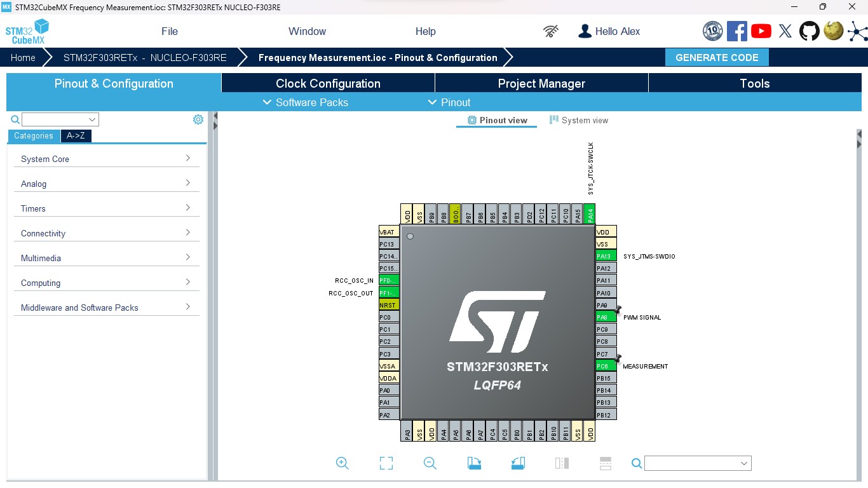The width and height of the screenshot is (868, 488).
Task: Click the ST 10 years anniversary badge
Action: [713, 31]
